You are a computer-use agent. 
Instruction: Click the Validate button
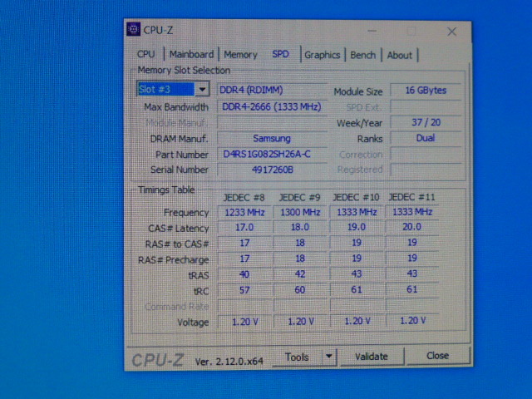(x=372, y=357)
